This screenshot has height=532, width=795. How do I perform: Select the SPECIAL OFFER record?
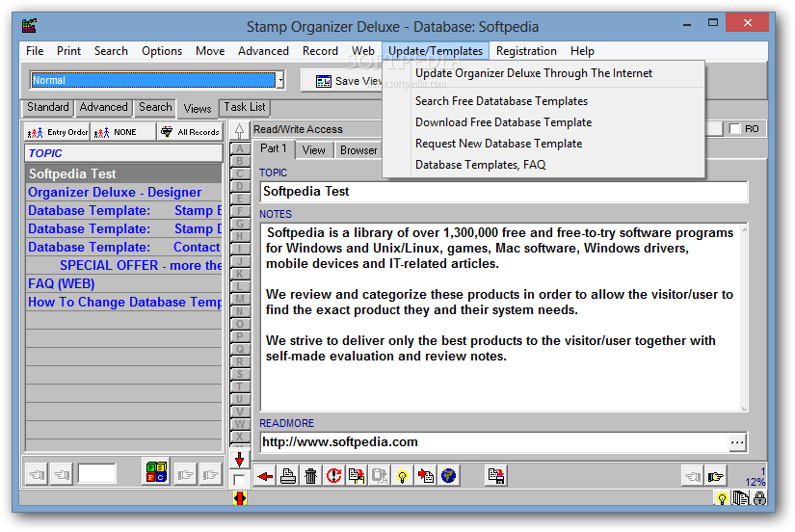123,265
